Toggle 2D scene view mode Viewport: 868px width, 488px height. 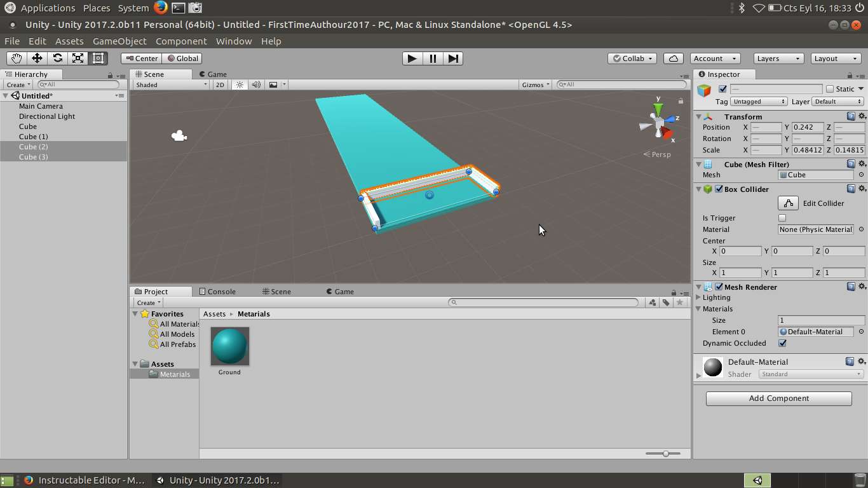(220, 85)
